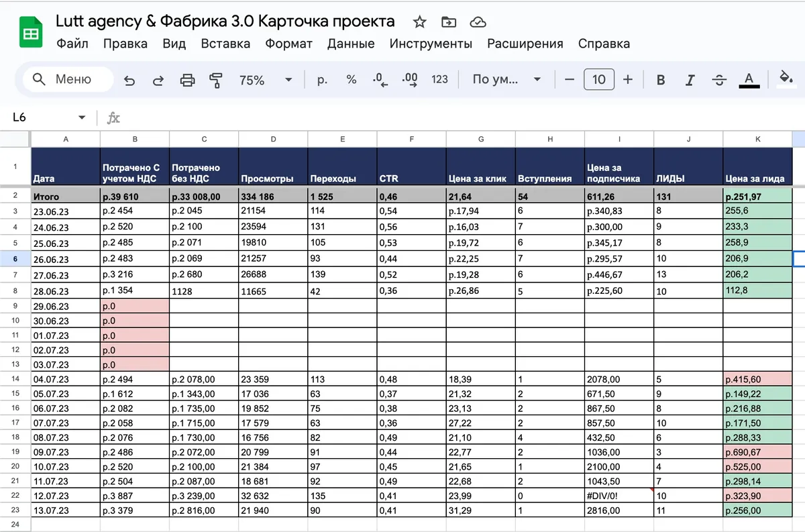Toggle italic formatting

point(690,80)
